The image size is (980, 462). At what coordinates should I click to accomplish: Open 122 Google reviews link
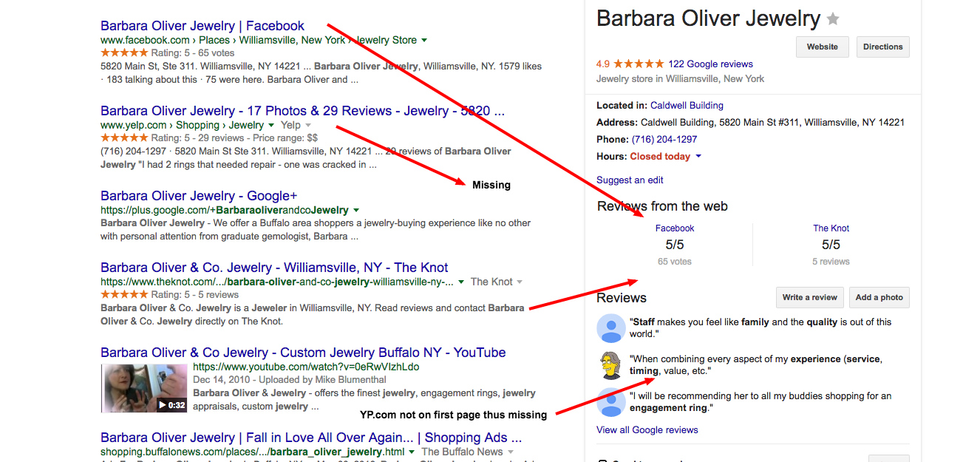(710, 64)
